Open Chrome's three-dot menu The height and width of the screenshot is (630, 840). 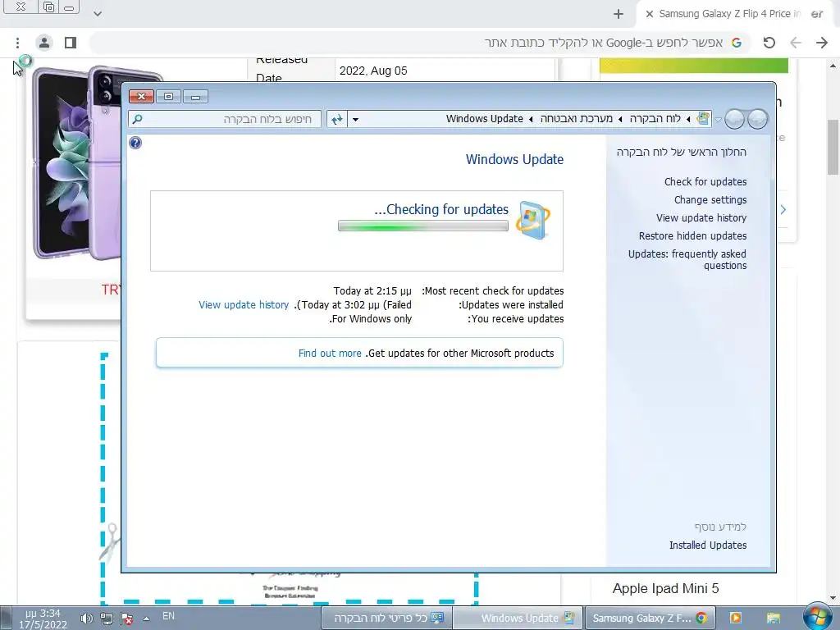tap(18, 43)
